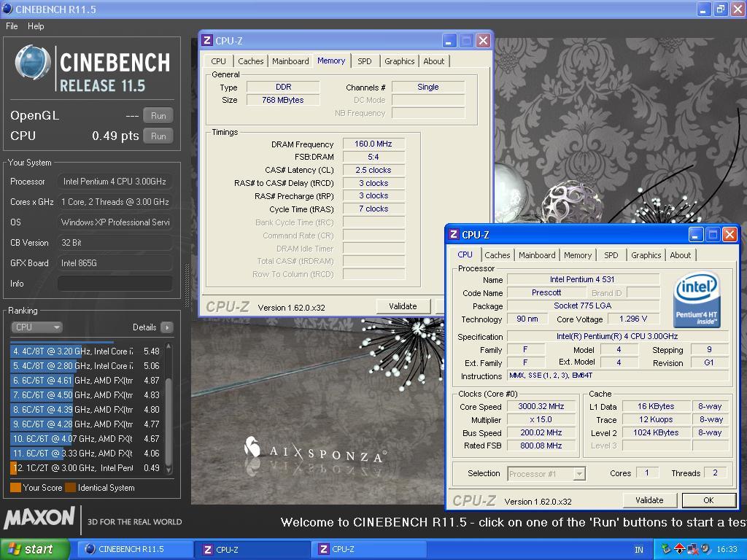Select ranking row 12 Intel Pentium 0.49
Screen dimensions: 747x560
coord(86,468)
